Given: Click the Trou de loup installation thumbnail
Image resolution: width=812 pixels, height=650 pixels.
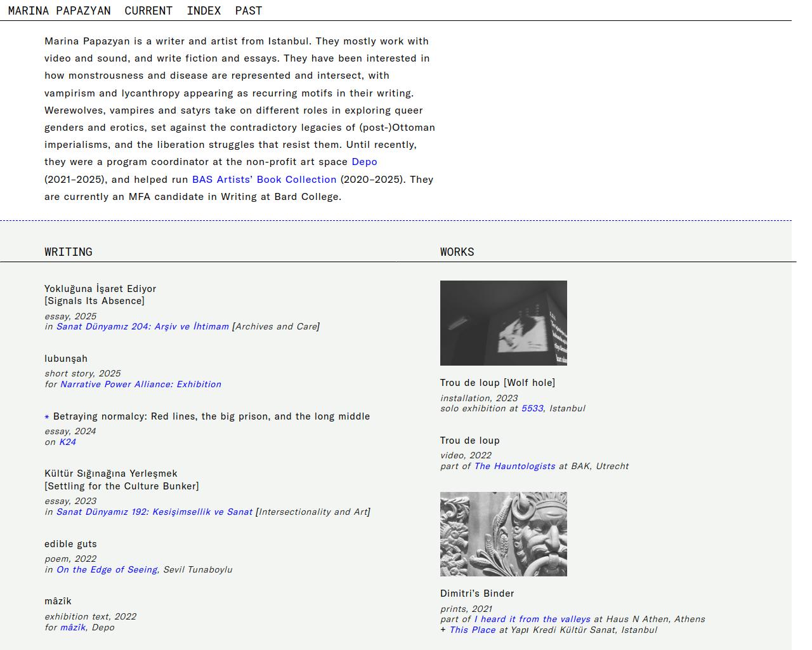Looking at the screenshot, I should [503, 323].
